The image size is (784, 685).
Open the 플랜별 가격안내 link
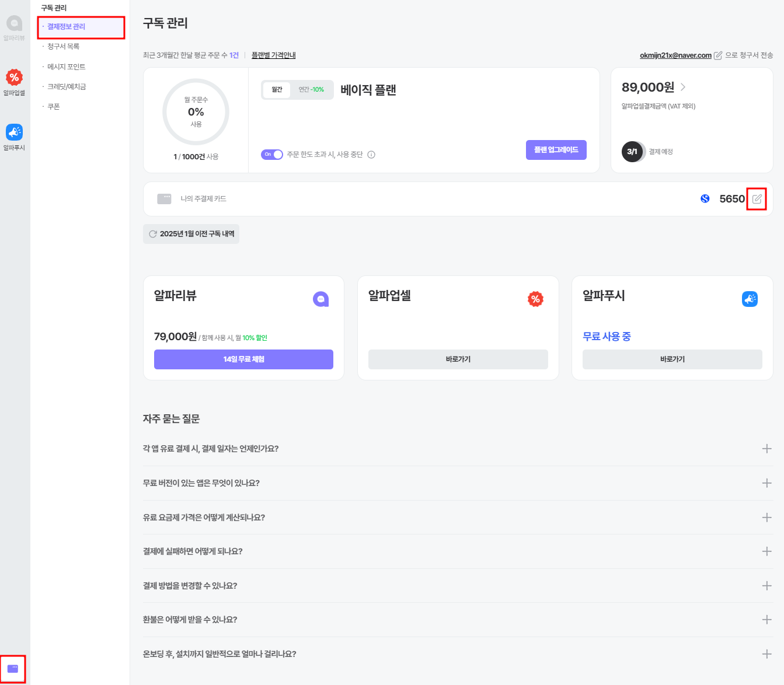[x=274, y=55]
